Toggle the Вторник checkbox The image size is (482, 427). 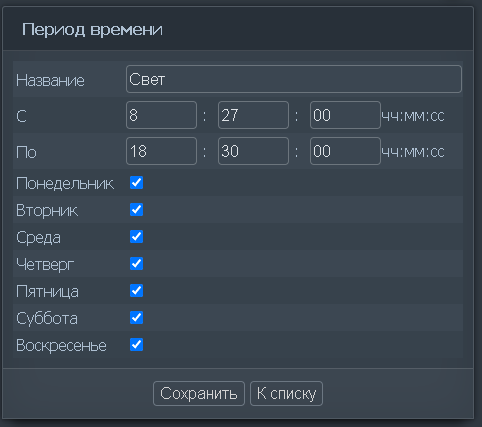pos(136,210)
